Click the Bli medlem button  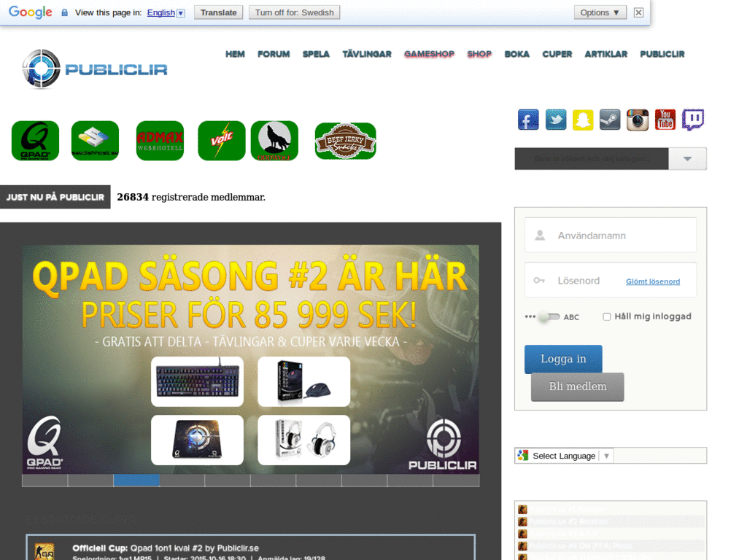pyautogui.click(x=578, y=386)
